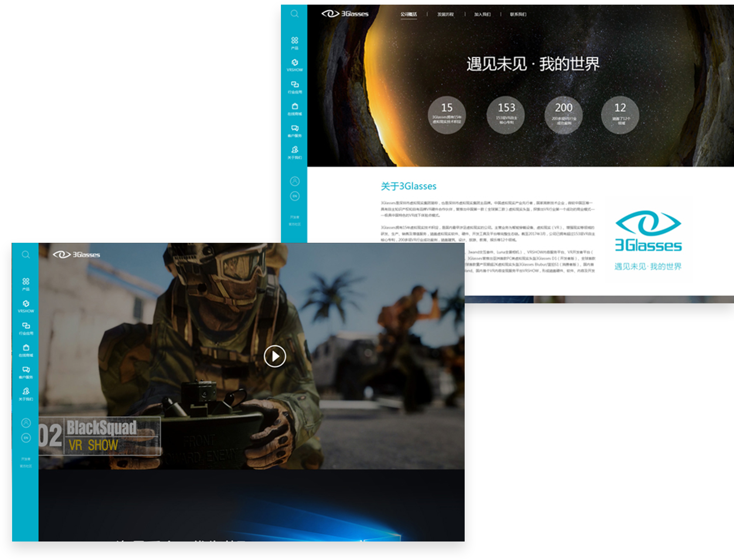This screenshot has width=734, height=560.
Task: Click the circle showing 153
Action: click(x=506, y=115)
